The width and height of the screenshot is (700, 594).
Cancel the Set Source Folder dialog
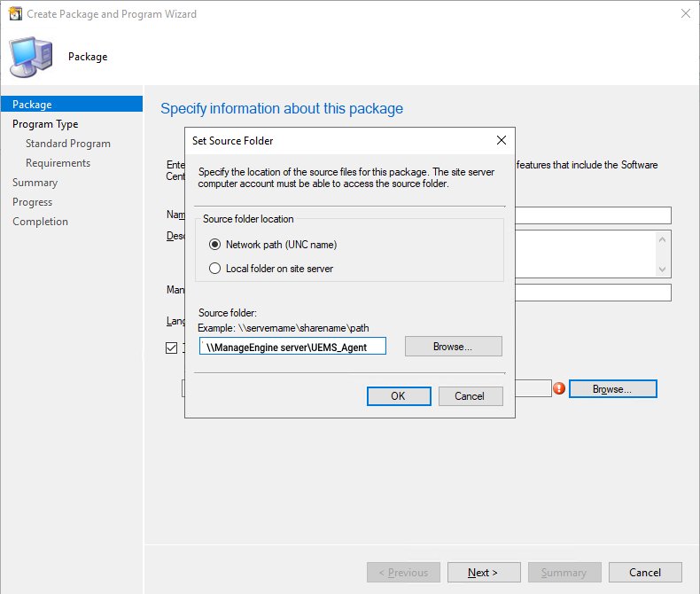tap(471, 396)
